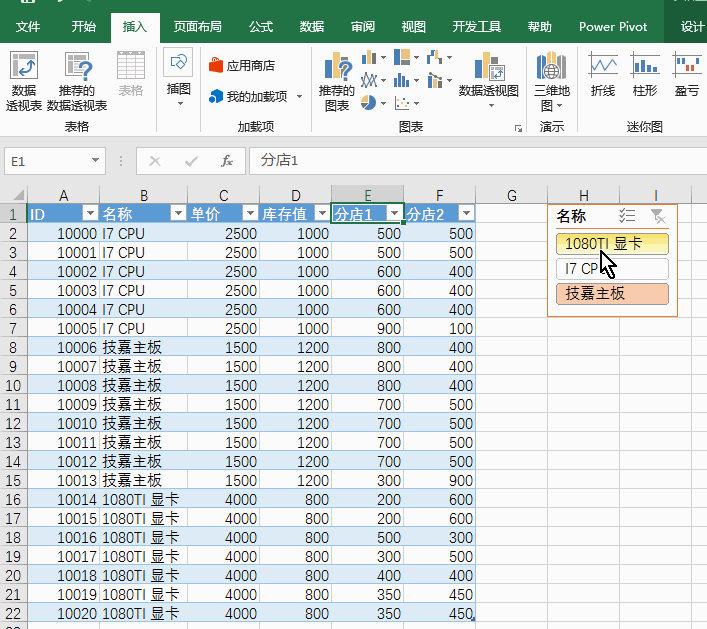Viewport: 707px width, 629px height.
Task: Select column A header
Action: 63,195
